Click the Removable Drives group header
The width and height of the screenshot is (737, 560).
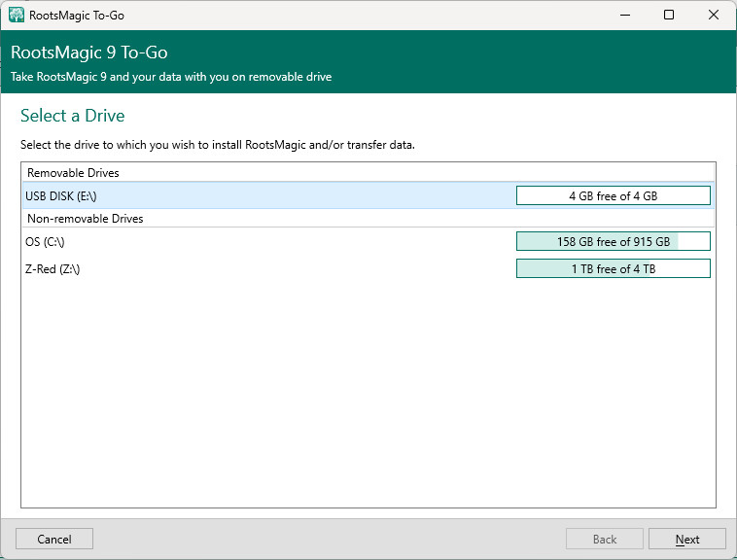pyautogui.click(x=73, y=172)
